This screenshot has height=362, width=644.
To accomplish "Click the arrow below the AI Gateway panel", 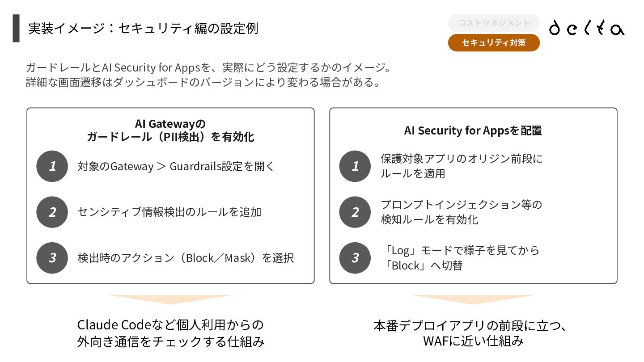I will pos(170,299).
